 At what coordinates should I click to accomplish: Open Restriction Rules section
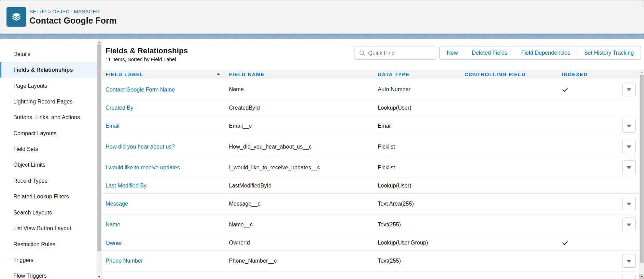34,244
